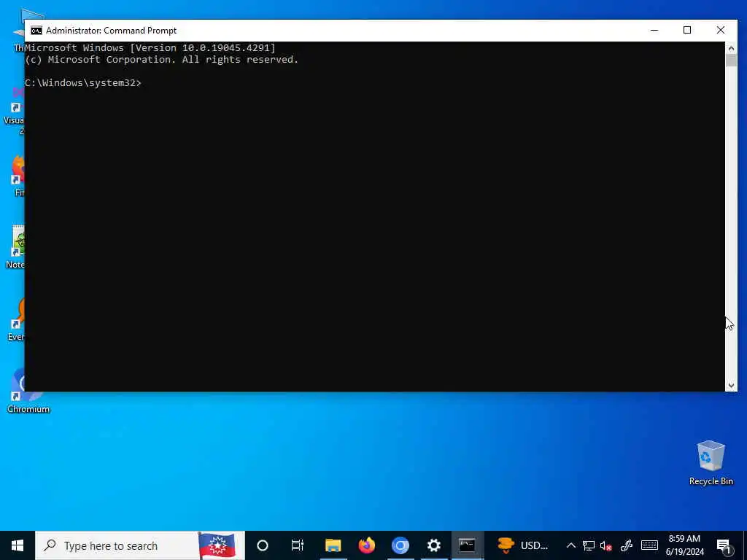
Task: Click the scroll down arrow in Command Prompt
Action: tap(731, 385)
